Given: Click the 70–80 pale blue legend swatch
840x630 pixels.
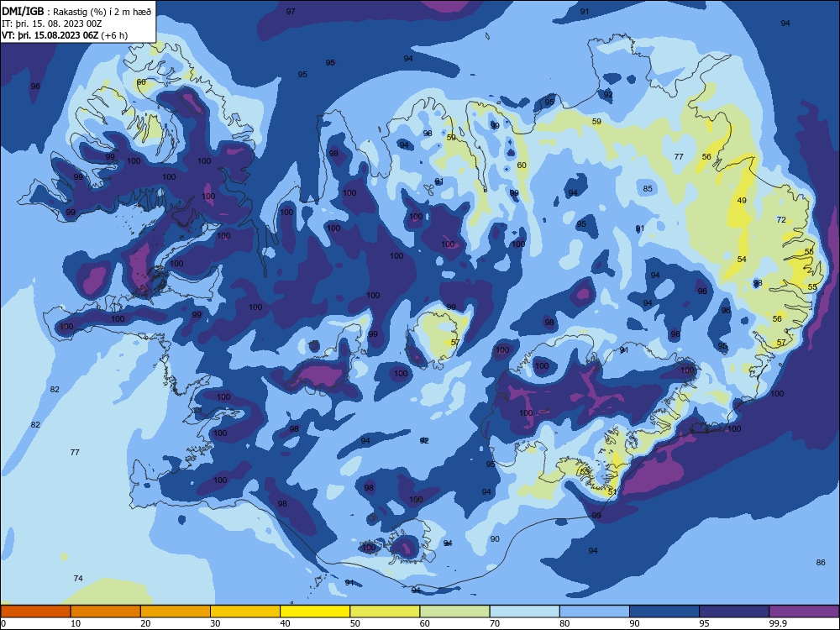Looking at the screenshot, I should coord(524,612).
